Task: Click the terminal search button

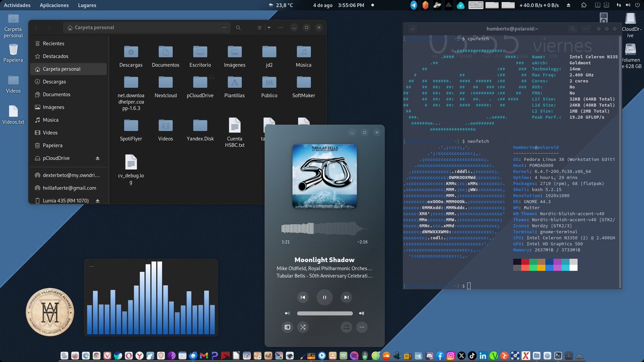Action: (572, 29)
